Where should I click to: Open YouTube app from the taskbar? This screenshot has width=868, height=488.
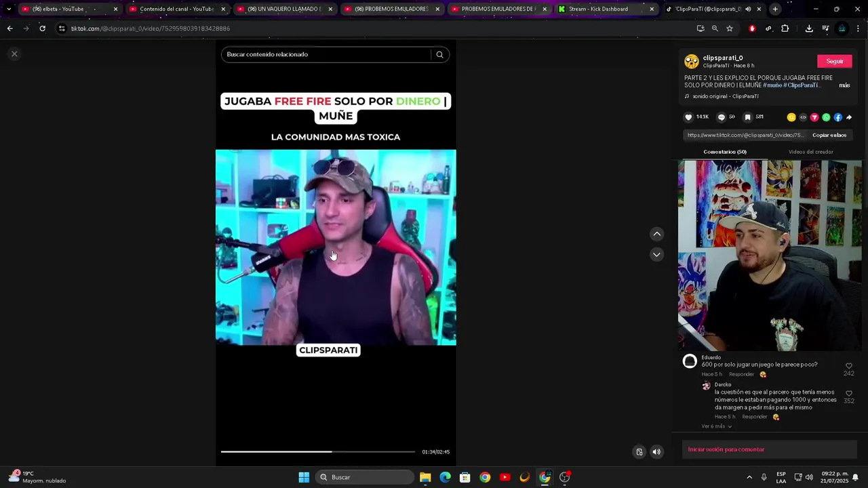[505, 477]
